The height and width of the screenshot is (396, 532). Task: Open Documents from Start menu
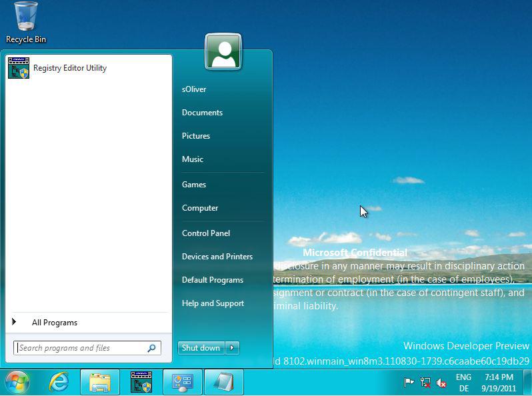pyautogui.click(x=202, y=113)
